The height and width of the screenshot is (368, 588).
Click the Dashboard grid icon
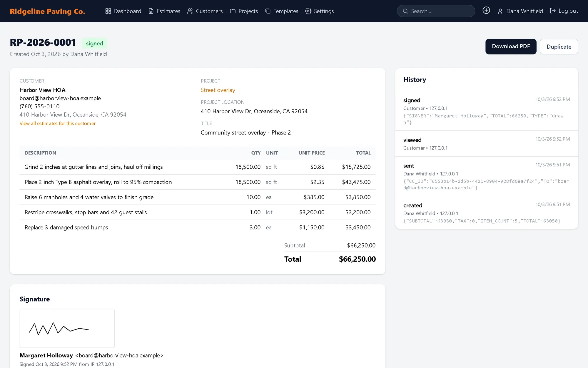click(x=108, y=11)
